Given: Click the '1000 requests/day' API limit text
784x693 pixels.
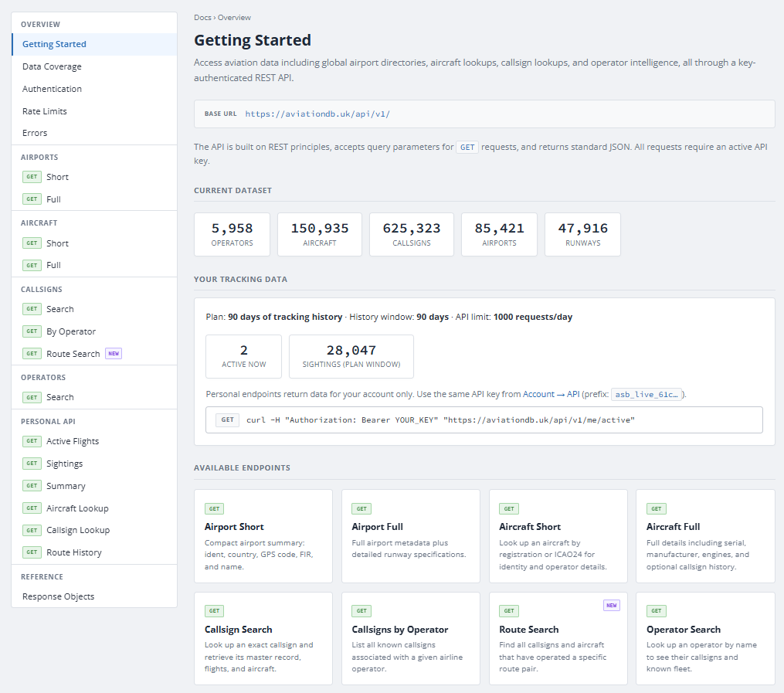Looking at the screenshot, I should (533, 317).
